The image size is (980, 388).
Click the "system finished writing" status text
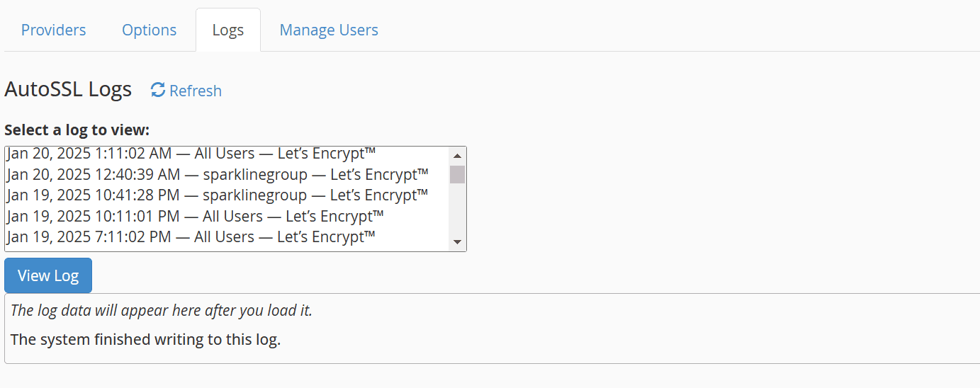click(146, 339)
